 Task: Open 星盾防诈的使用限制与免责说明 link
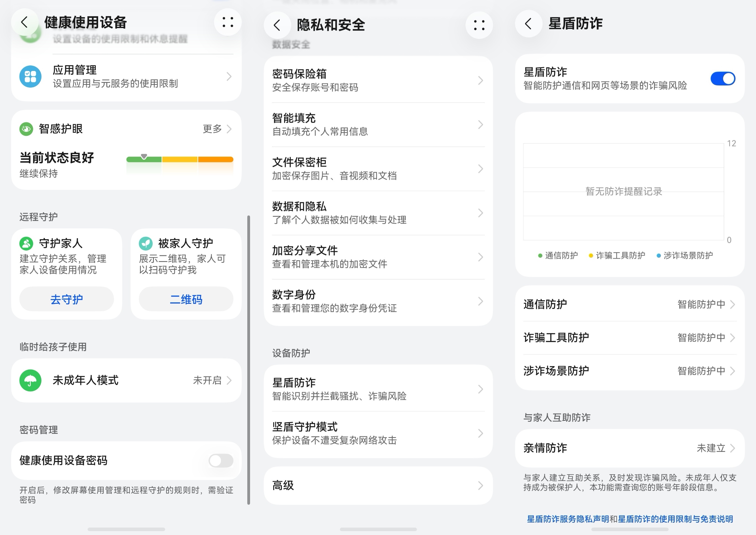coord(675,519)
